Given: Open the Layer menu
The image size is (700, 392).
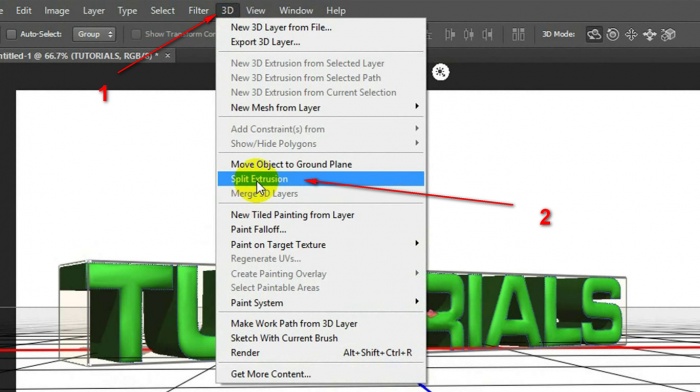Looking at the screenshot, I should click(93, 10).
